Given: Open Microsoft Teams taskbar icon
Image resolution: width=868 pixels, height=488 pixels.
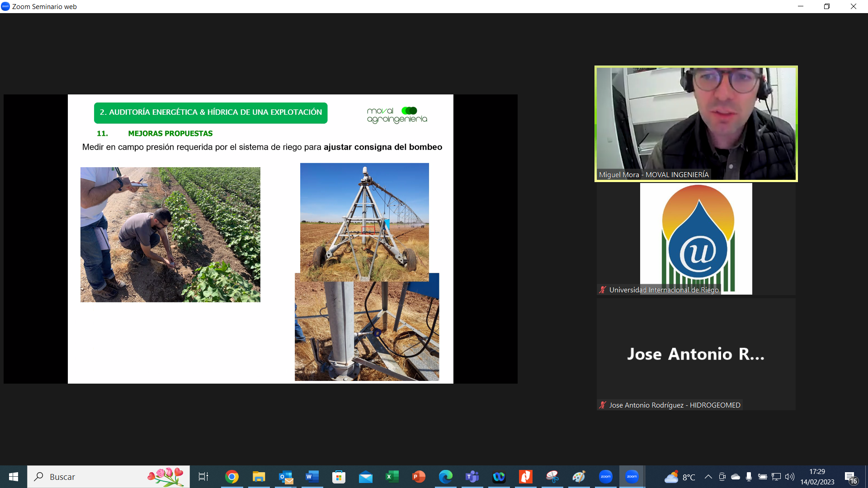Looking at the screenshot, I should pyautogui.click(x=472, y=477).
